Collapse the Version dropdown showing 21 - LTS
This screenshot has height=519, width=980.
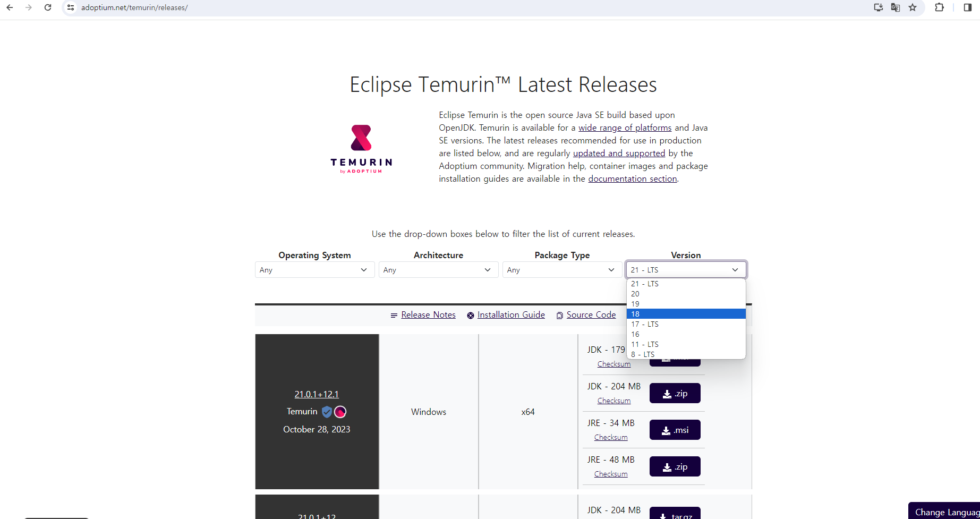point(686,270)
